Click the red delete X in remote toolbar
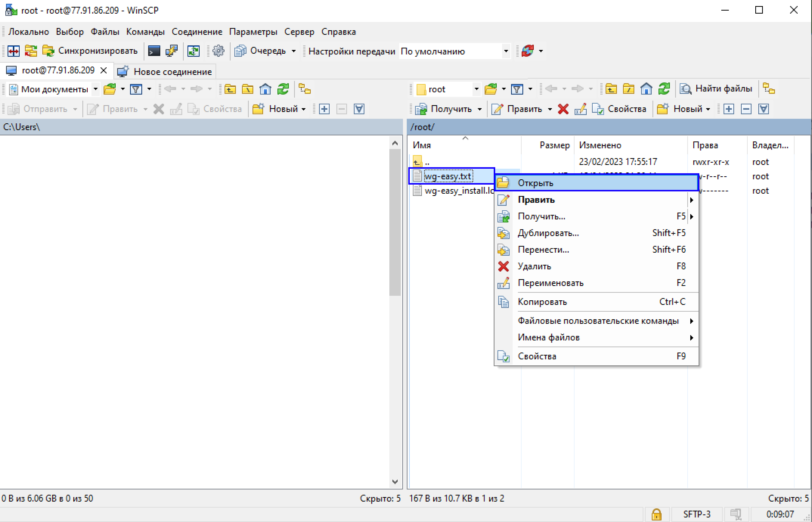Image resolution: width=812 pixels, height=522 pixels. tap(563, 109)
